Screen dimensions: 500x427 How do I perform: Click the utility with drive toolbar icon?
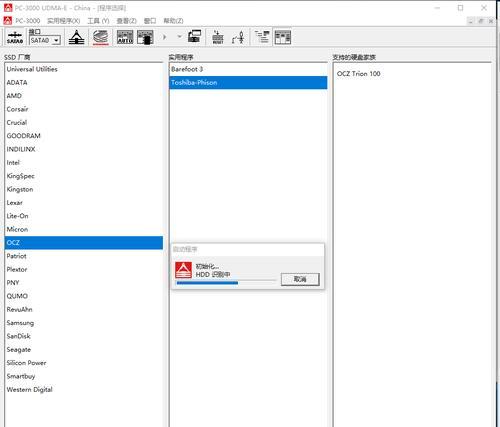(145, 37)
